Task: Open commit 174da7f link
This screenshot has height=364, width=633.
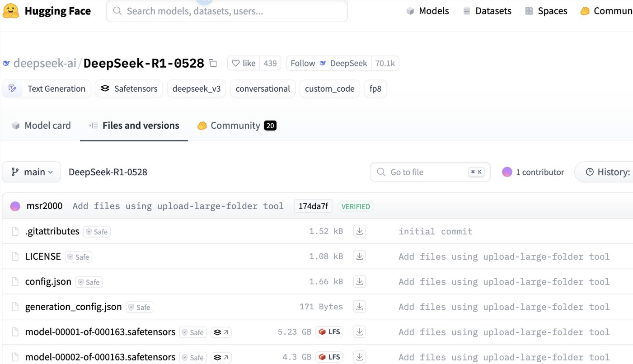Action: (313, 206)
